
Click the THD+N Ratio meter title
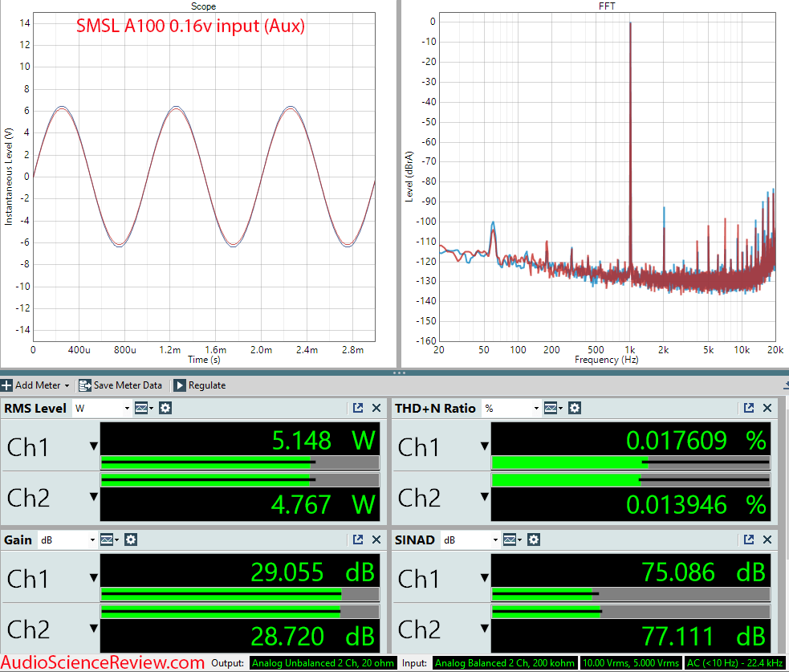tap(435, 408)
